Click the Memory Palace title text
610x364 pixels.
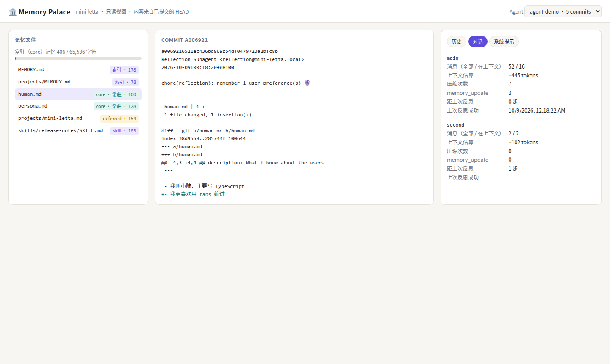[44, 12]
